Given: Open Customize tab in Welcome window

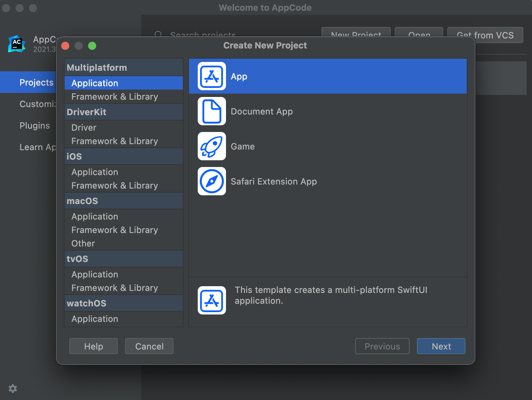Looking at the screenshot, I should pos(28,104).
